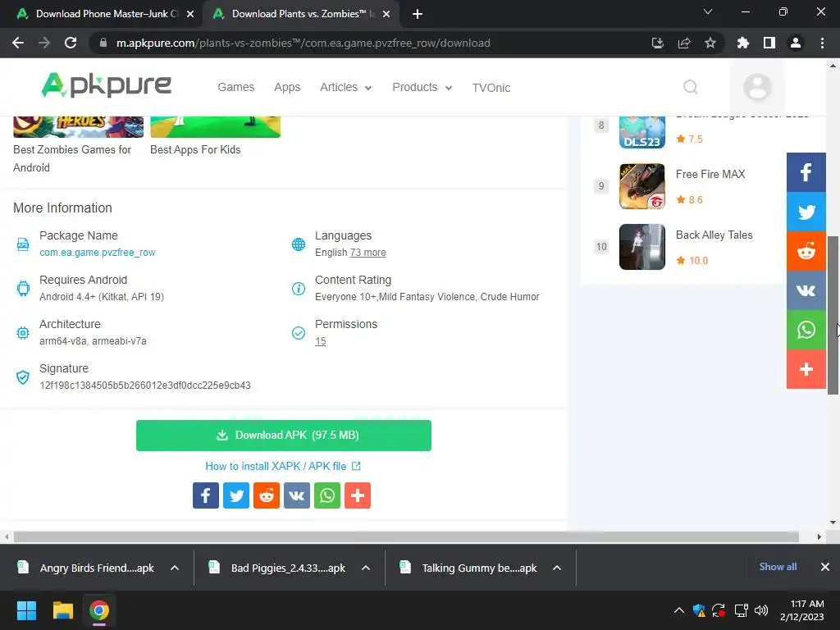Click Facebook icon below the download button

click(206, 495)
